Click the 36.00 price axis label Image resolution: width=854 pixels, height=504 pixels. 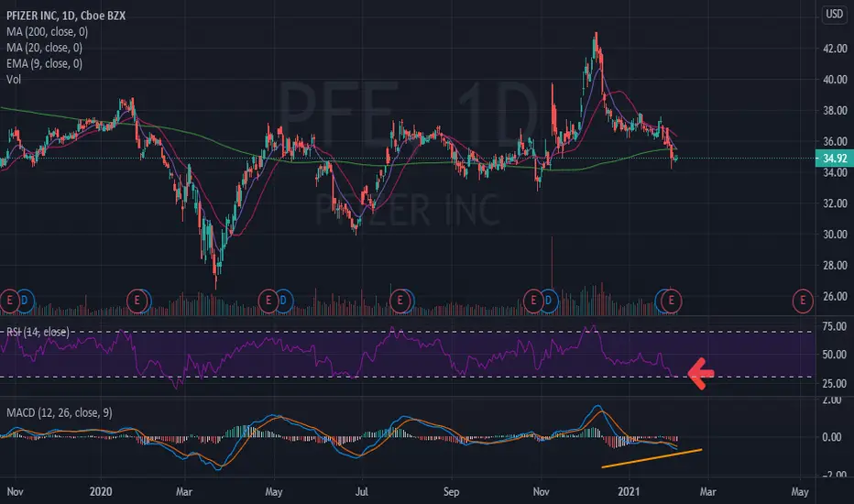coord(835,142)
